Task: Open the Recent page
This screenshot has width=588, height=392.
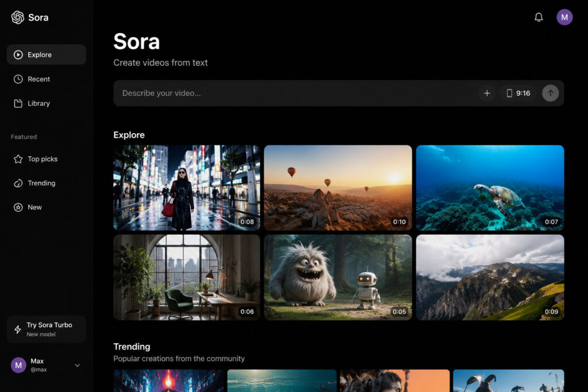Action: click(47, 79)
